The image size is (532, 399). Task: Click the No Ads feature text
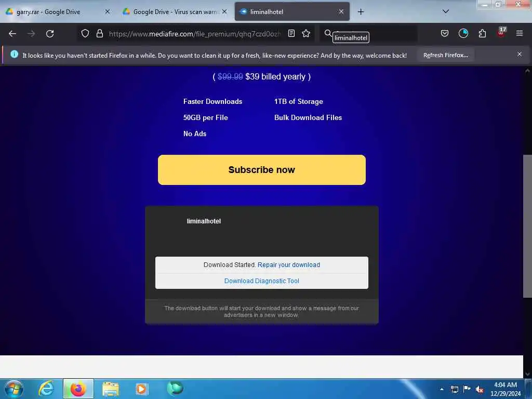[195, 134]
